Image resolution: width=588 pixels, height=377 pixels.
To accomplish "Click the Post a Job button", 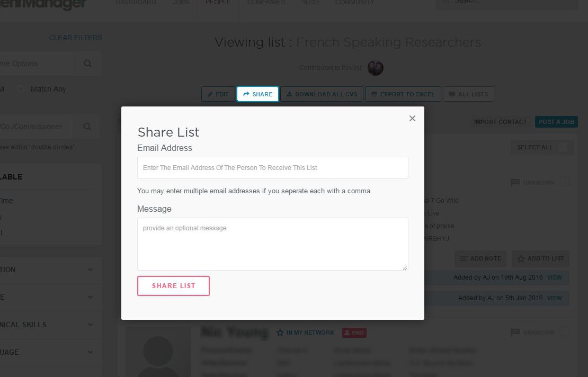I will (556, 122).
